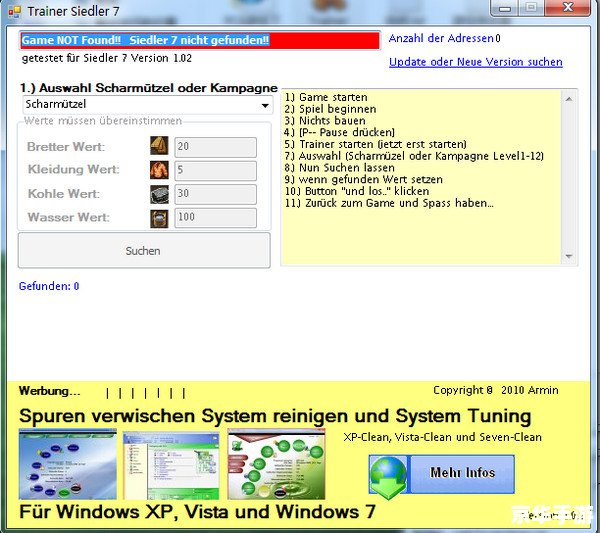Click the instructions list scroll down arrow

pos(569,256)
